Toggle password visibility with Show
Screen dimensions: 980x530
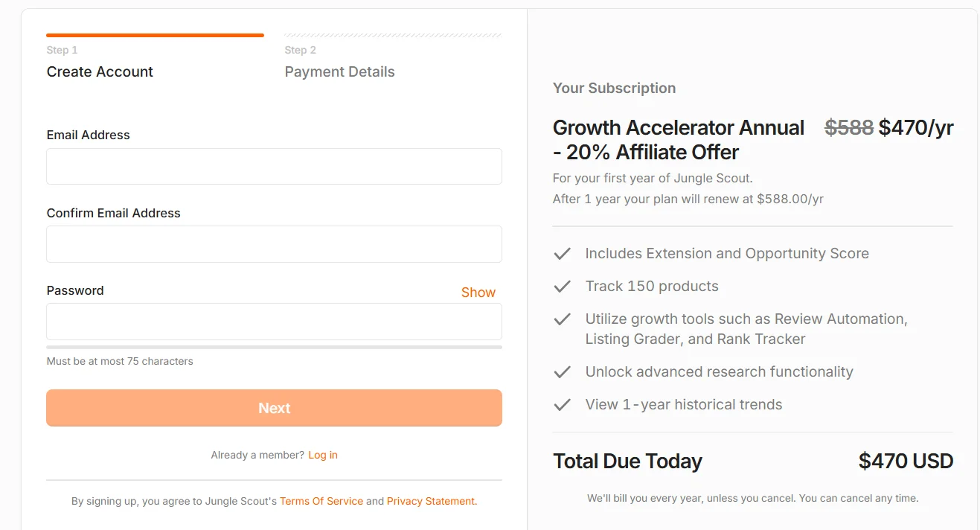[x=478, y=293]
